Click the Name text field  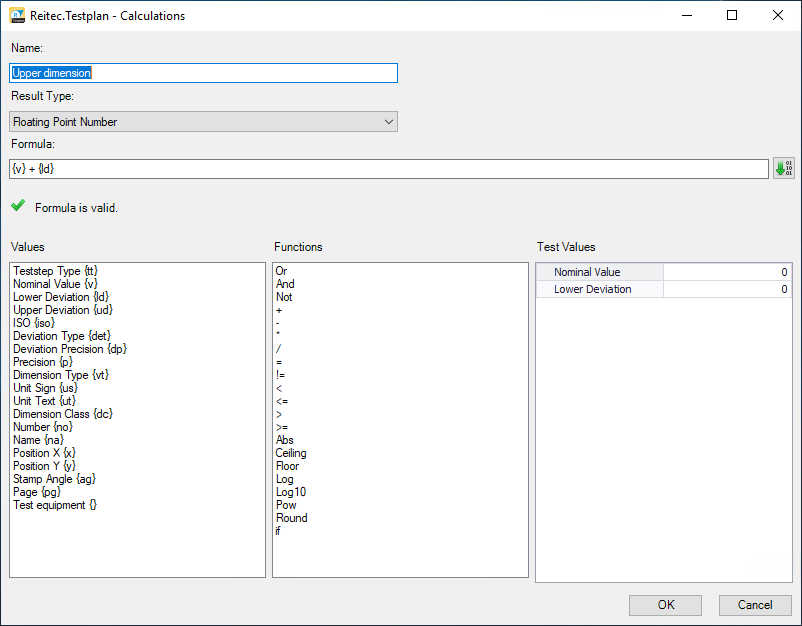coord(204,73)
